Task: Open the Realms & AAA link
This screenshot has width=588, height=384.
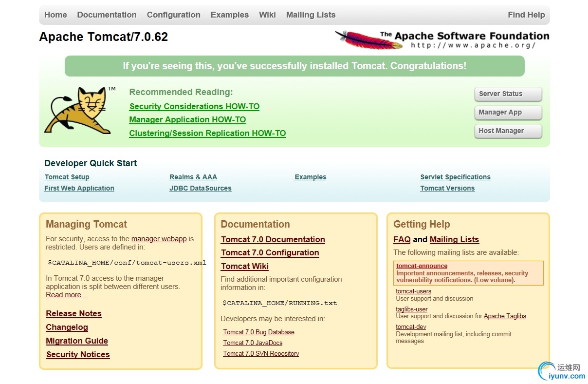Action: click(193, 177)
